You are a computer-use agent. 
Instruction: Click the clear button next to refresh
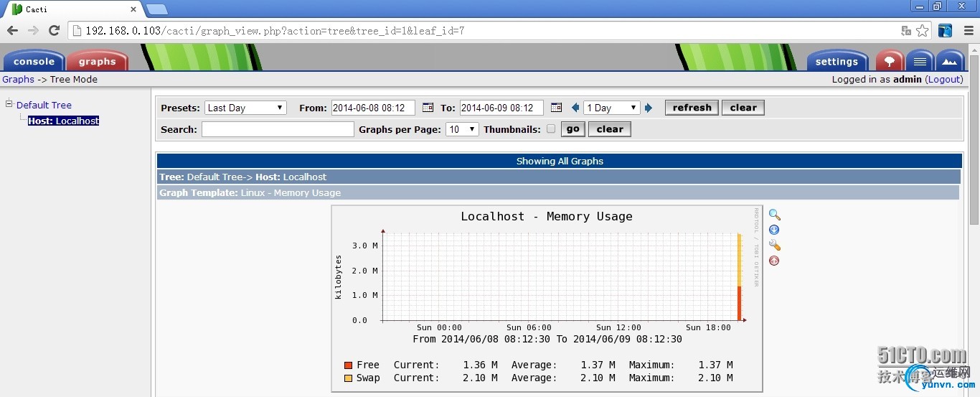point(743,108)
